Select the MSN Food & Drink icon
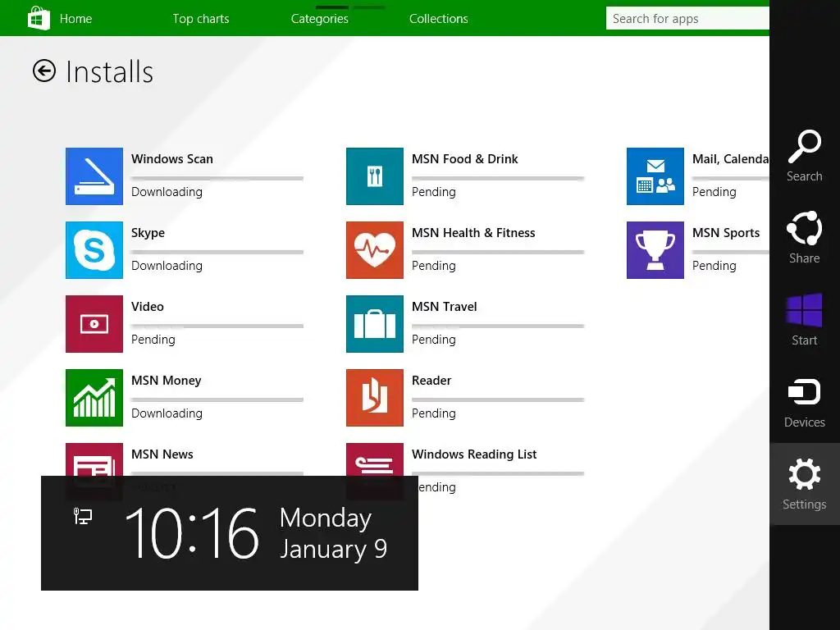Screen dimensions: 840x630 [375, 176]
